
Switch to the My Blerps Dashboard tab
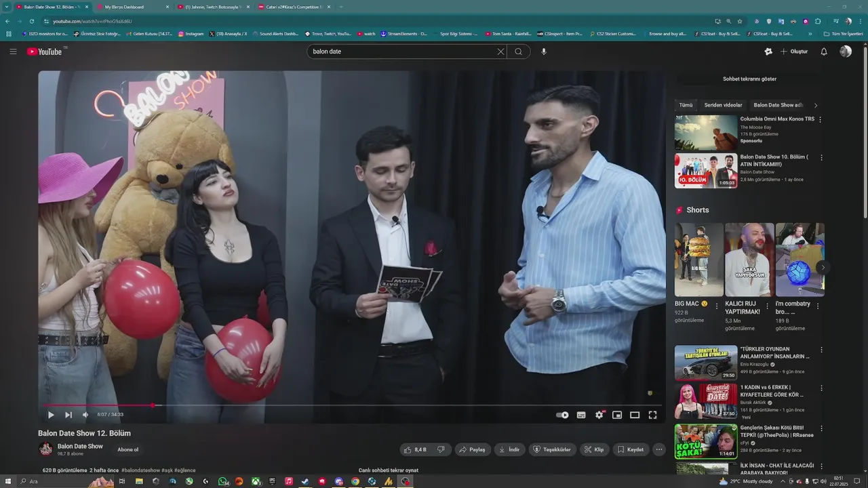coord(132,7)
